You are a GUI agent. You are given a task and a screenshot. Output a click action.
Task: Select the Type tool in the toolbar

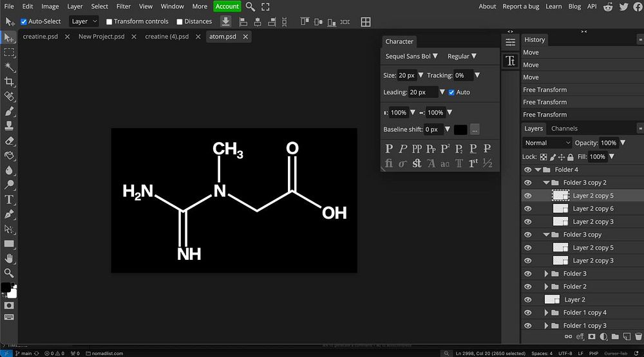(10, 199)
